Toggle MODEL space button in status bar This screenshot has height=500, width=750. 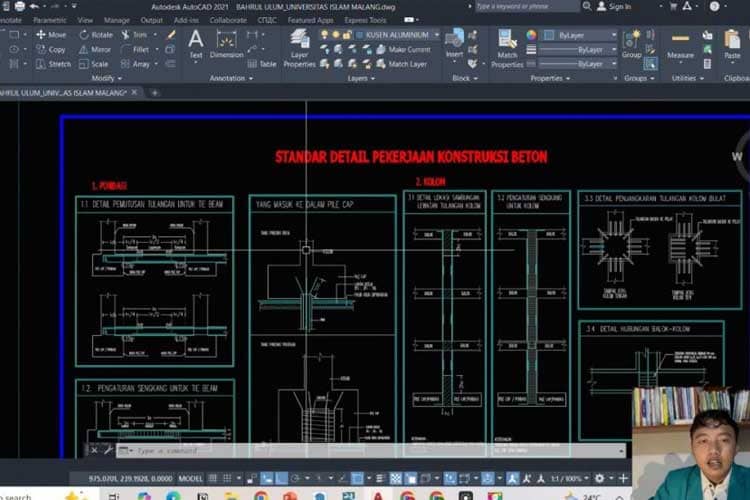[190, 478]
